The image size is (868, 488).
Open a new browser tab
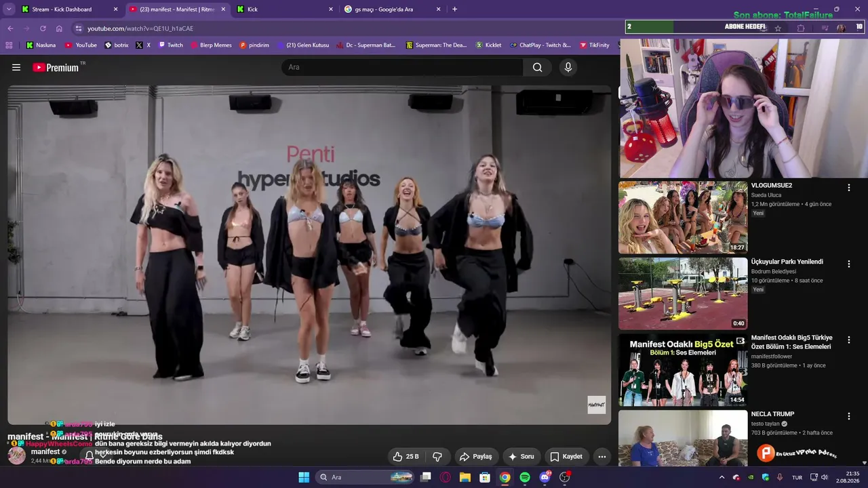pyautogui.click(x=454, y=9)
